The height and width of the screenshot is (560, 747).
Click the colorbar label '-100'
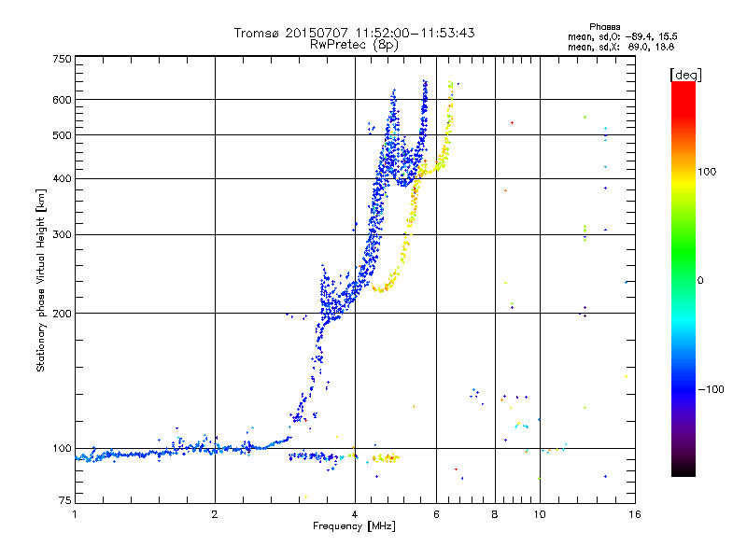click(711, 389)
